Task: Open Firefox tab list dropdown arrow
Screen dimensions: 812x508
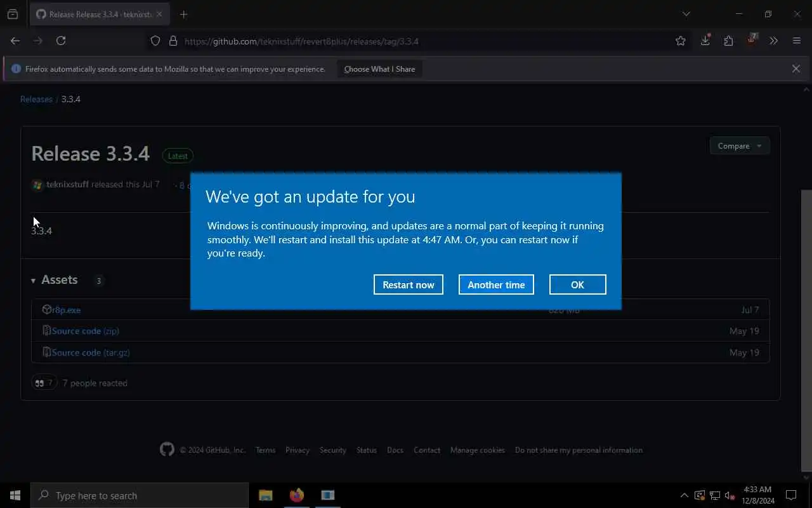Action: coord(686,14)
